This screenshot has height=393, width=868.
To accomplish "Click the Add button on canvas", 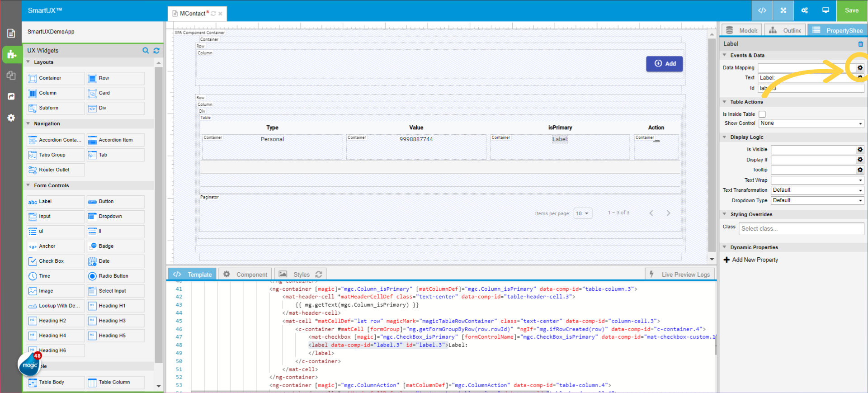I will 665,64.
